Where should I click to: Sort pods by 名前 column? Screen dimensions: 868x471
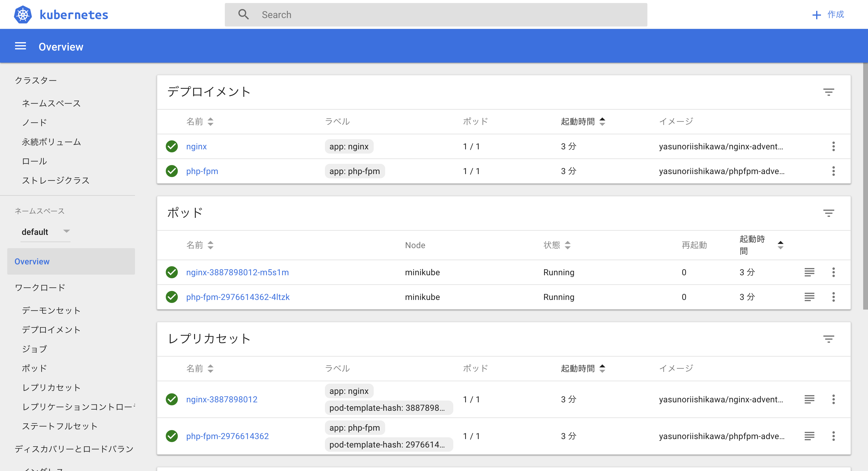[x=200, y=245]
